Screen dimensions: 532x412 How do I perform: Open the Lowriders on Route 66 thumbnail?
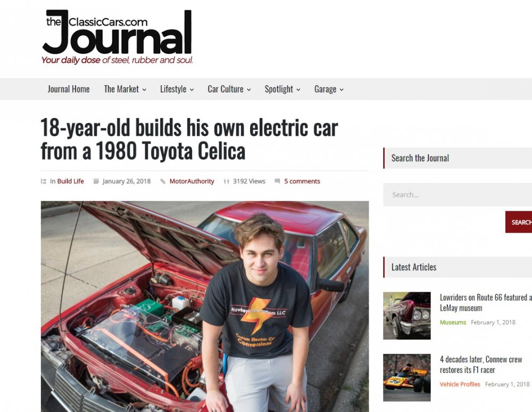tap(407, 316)
